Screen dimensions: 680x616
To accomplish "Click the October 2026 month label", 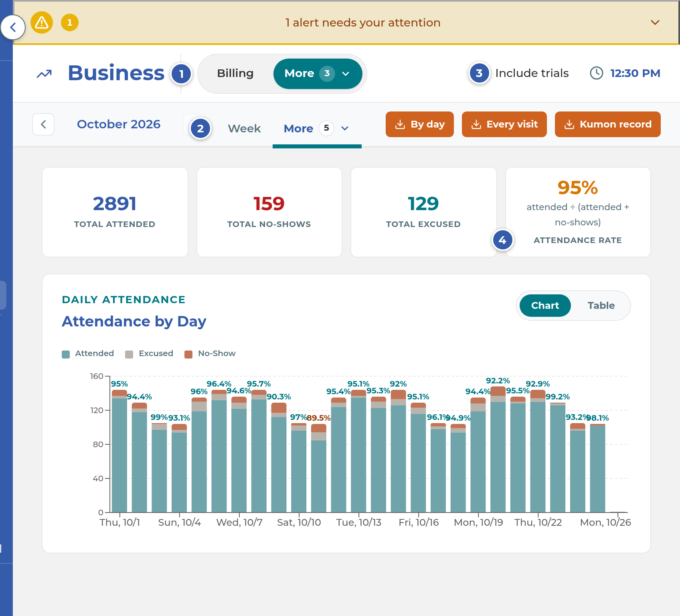I will point(119,124).
